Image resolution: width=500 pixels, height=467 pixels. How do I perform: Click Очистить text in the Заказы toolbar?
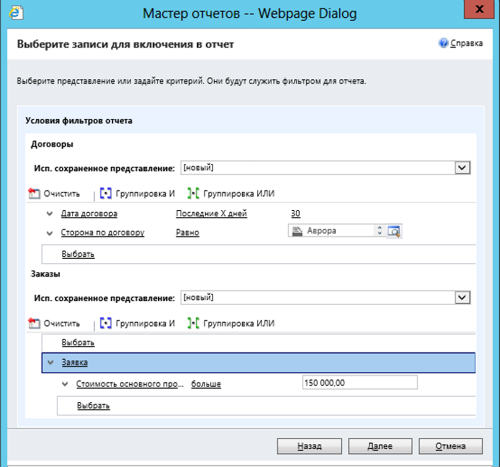[62, 323]
